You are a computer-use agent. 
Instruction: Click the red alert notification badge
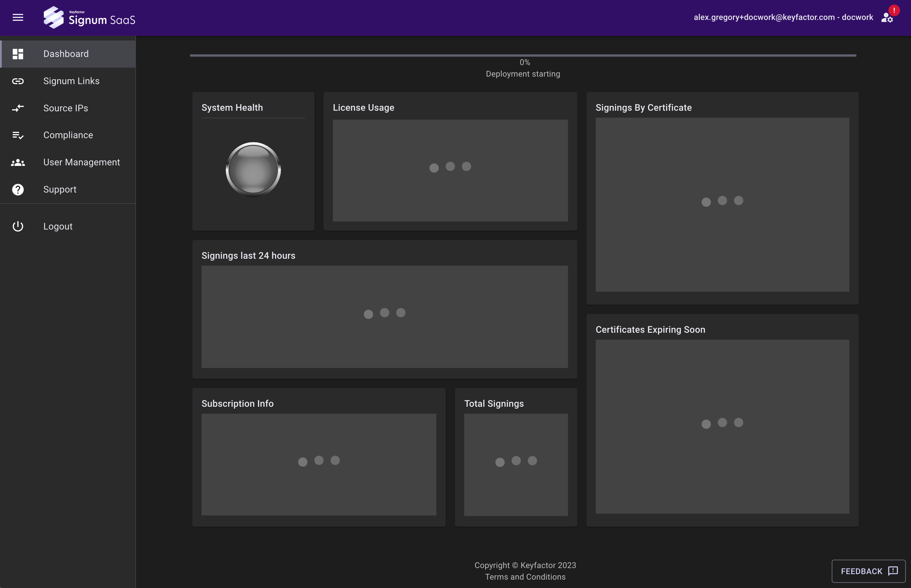click(894, 10)
